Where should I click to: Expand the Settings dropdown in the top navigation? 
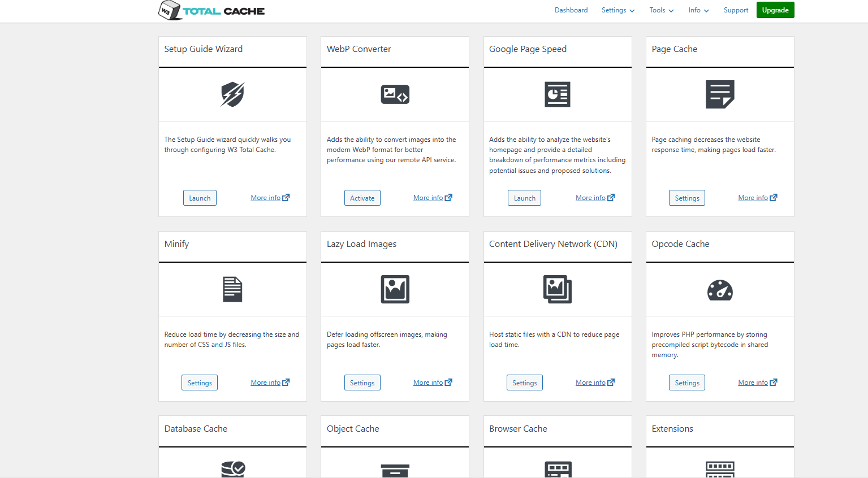pyautogui.click(x=617, y=10)
